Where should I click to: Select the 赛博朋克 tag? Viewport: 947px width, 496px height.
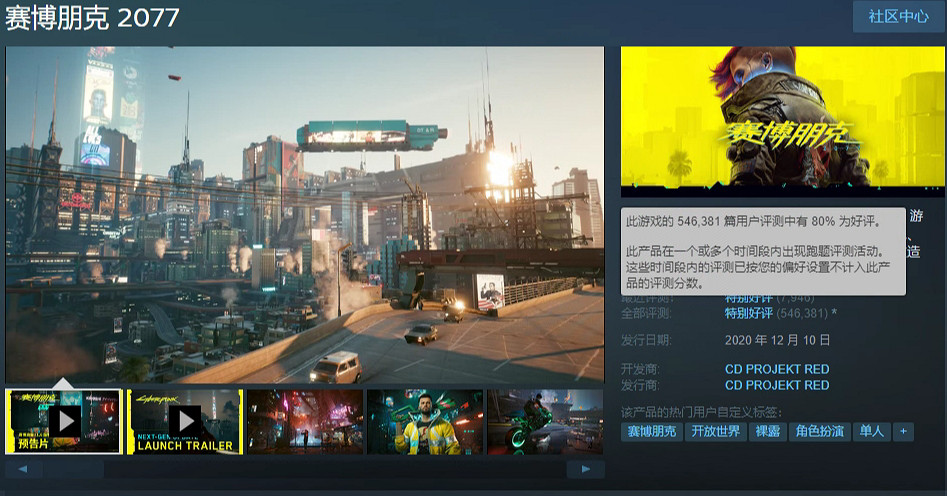coord(652,431)
